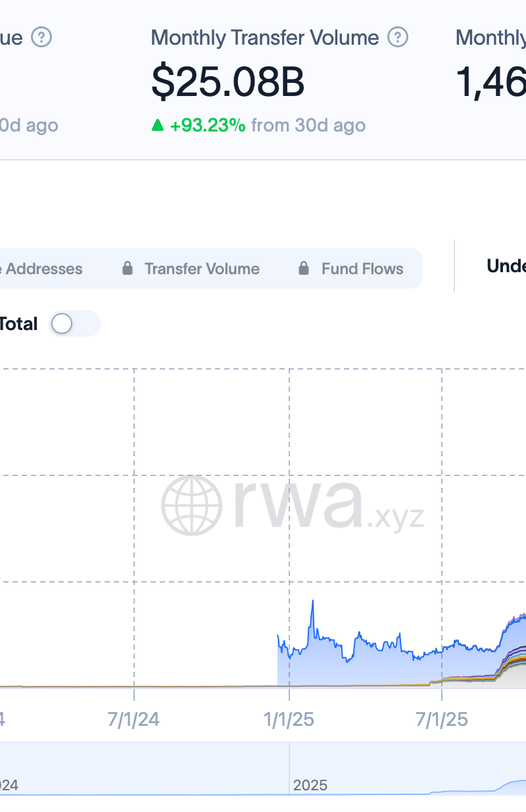Toggle the Total switch
Image resolution: width=526 pixels, height=812 pixels.
(x=74, y=323)
